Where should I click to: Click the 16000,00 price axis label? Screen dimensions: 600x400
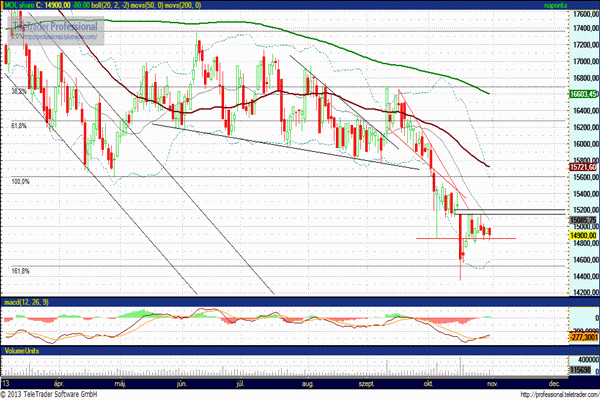point(586,144)
